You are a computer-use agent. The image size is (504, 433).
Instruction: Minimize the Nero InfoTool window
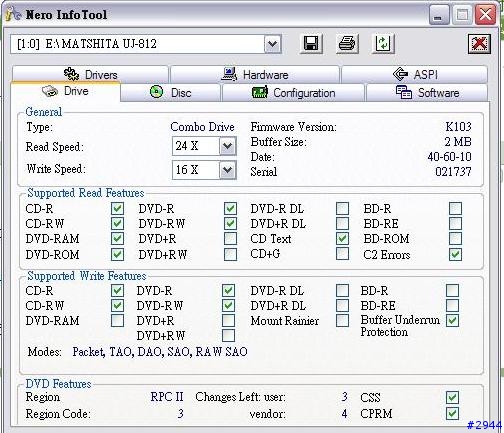coord(439,15)
